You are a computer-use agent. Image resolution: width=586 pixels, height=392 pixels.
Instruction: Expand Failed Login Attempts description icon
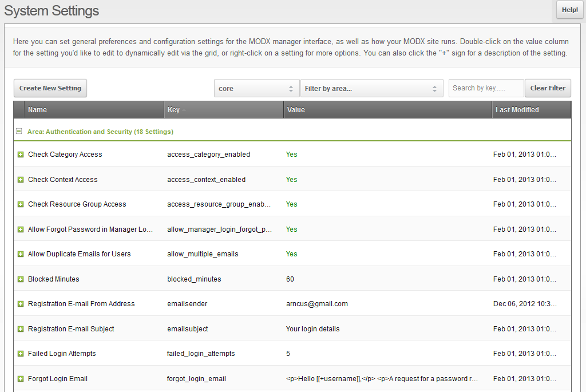(x=21, y=354)
